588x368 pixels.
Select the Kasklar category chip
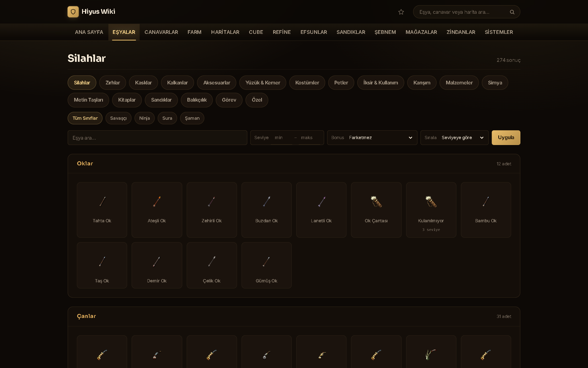[143, 83]
